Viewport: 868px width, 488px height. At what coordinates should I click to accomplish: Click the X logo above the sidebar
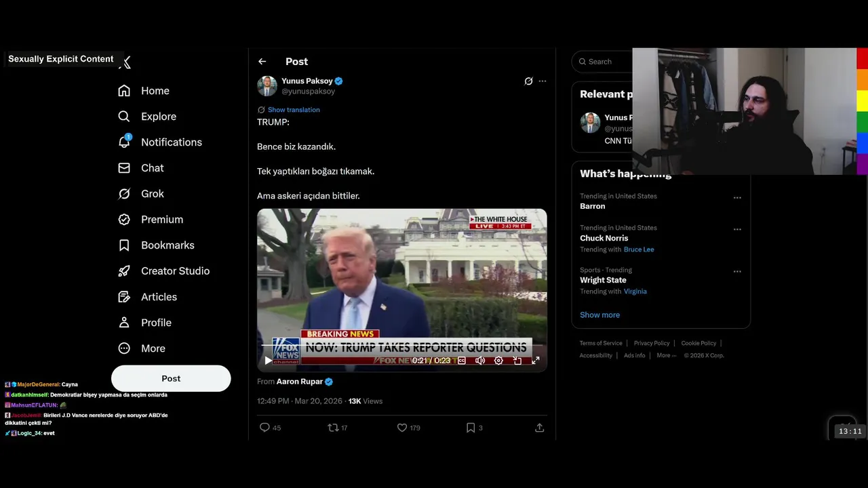tap(125, 62)
